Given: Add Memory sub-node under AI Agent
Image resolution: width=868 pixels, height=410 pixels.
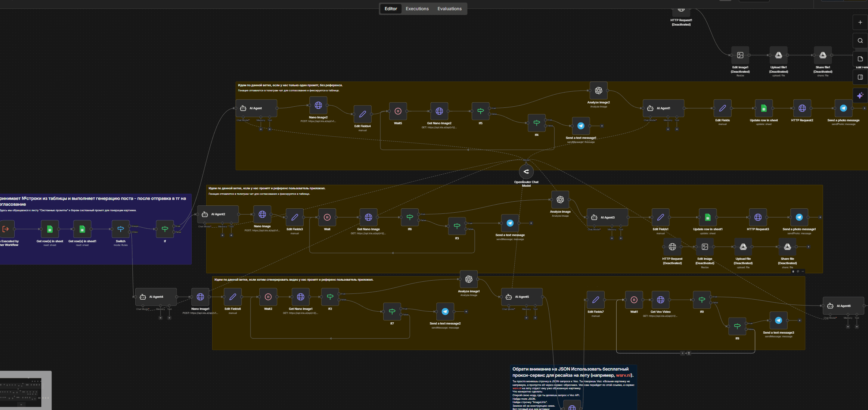Looking at the screenshot, I should [261, 129].
